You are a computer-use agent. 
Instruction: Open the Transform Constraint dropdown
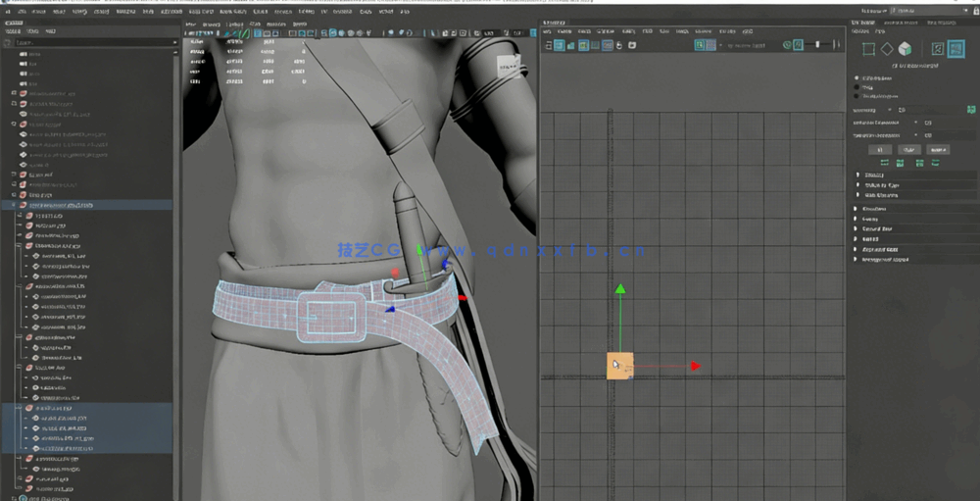[x=927, y=135]
